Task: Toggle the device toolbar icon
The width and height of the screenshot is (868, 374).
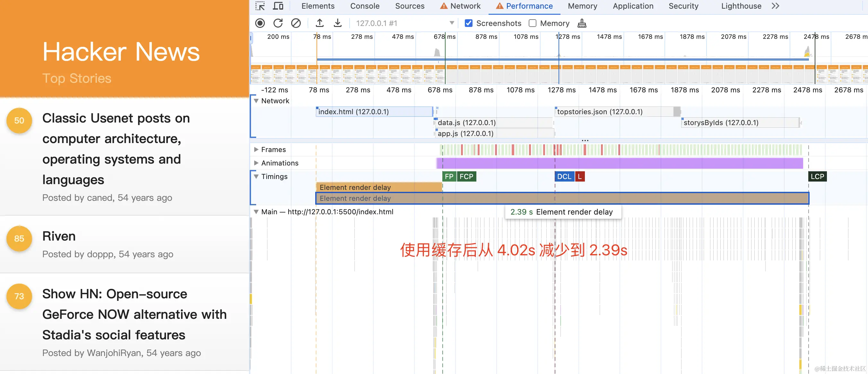Action: click(278, 6)
